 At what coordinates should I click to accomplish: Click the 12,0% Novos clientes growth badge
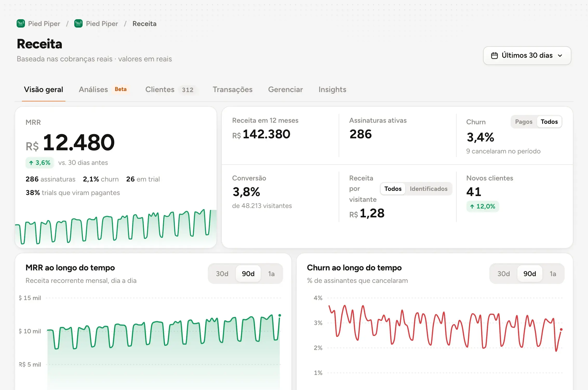coord(483,206)
